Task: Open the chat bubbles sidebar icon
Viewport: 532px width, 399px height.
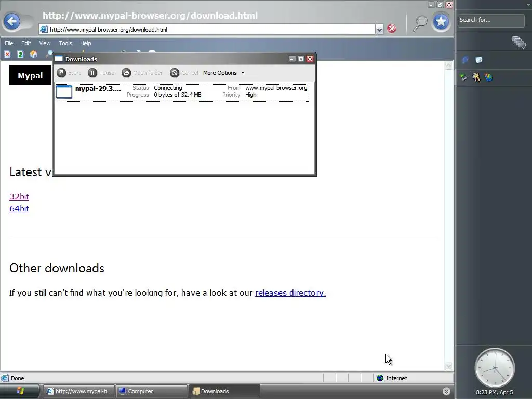Action: pyautogui.click(x=518, y=43)
